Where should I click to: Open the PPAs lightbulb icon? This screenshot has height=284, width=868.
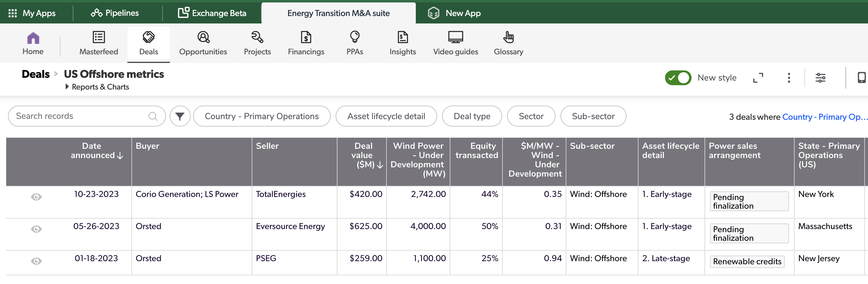pyautogui.click(x=354, y=37)
